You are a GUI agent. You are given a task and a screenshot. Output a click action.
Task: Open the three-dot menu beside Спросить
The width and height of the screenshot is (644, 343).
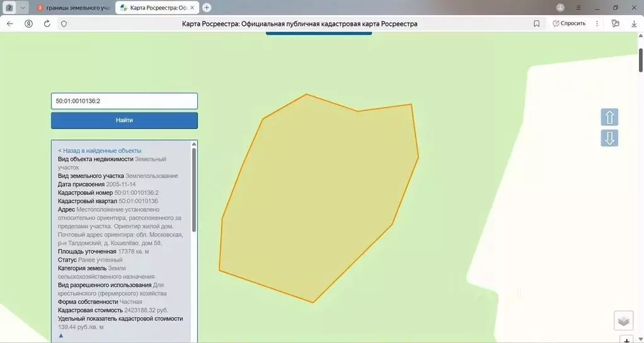(x=597, y=24)
